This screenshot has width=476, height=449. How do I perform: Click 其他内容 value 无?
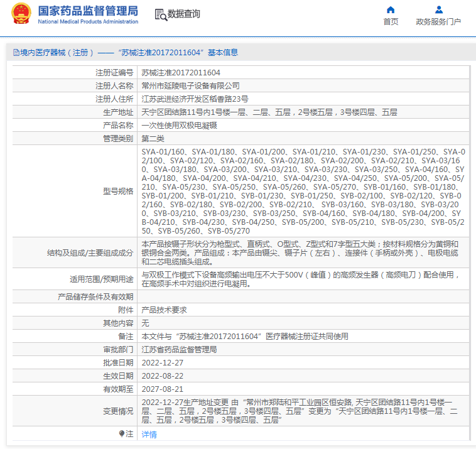[146, 323]
